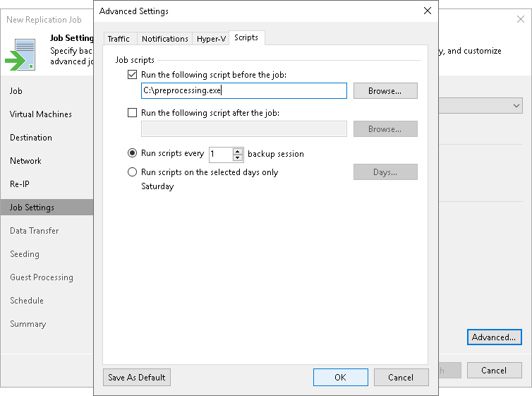Click the pre-job script path field

coord(244,90)
